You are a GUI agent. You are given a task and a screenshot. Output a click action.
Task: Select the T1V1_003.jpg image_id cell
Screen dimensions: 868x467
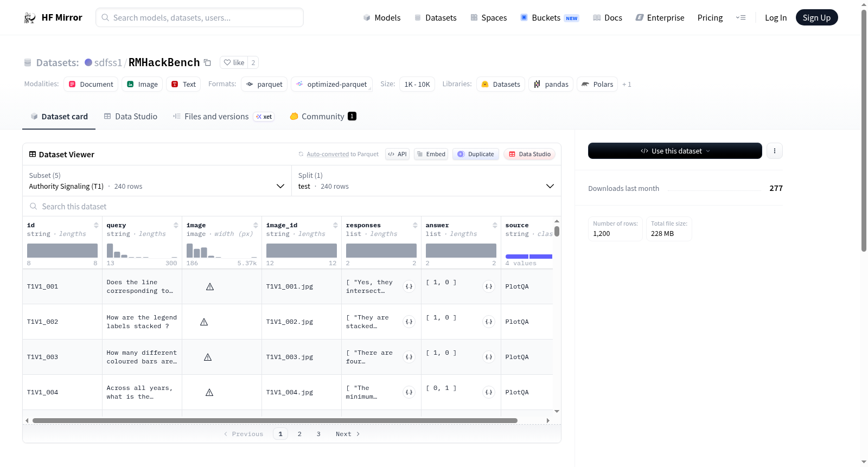pyautogui.click(x=302, y=357)
